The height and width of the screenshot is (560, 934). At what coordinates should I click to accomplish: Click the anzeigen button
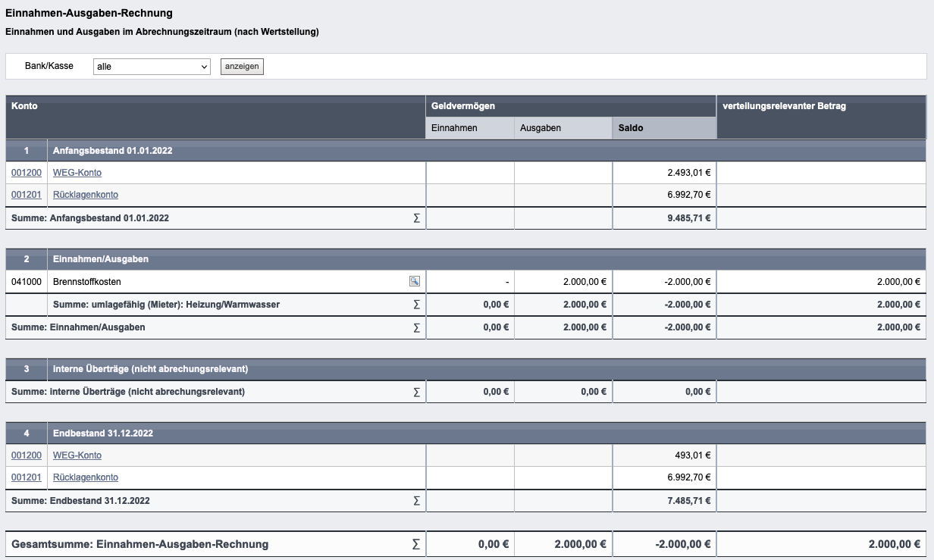242,67
